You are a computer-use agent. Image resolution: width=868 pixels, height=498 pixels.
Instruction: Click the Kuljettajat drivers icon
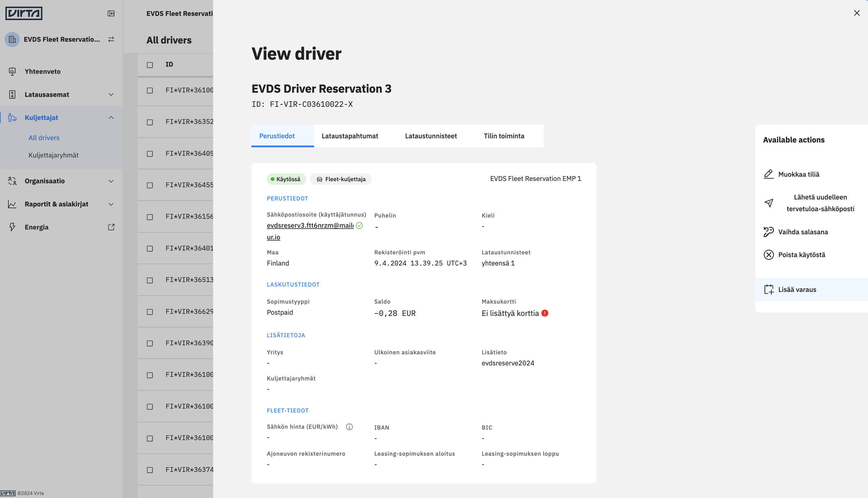coord(12,117)
